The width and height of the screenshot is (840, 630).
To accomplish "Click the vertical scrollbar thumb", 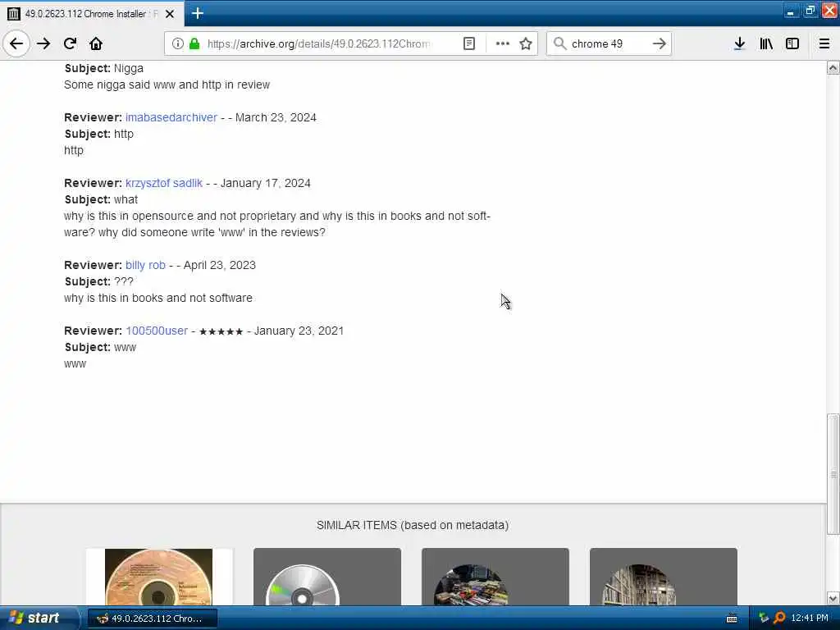I will pyautogui.click(x=833, y=474).
